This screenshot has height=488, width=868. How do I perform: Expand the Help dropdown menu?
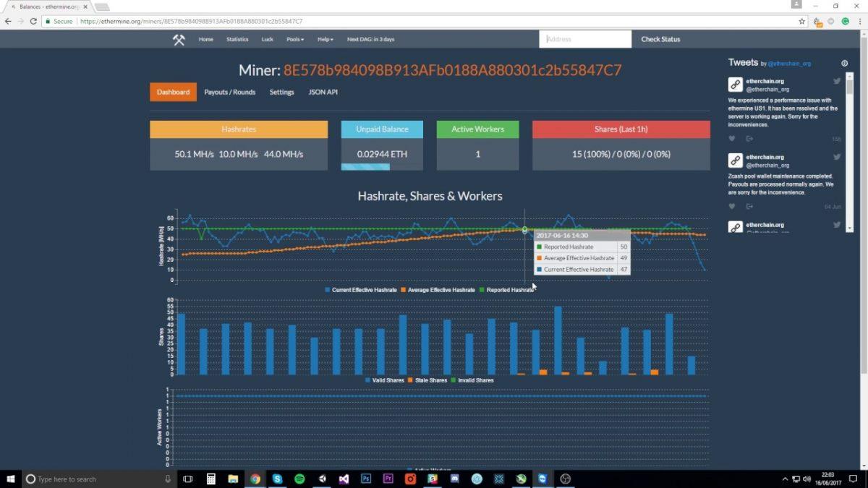tap(325, 40)
